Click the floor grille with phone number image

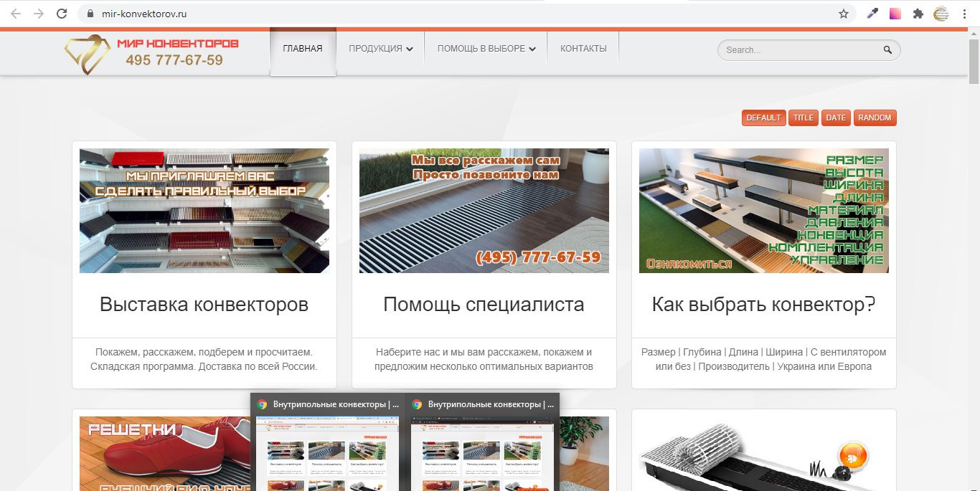pos(484,211)
